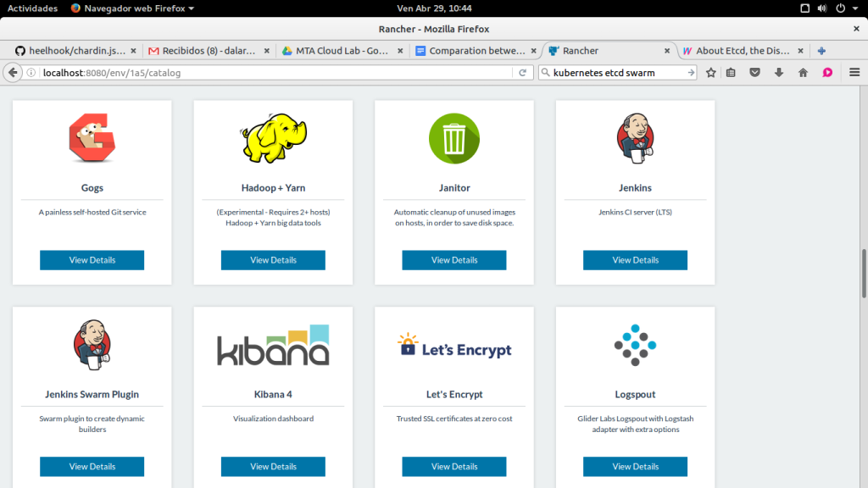This screenshot has height=488, width=868.
Task: Go to the home page icon
Action: click(803, 73)
